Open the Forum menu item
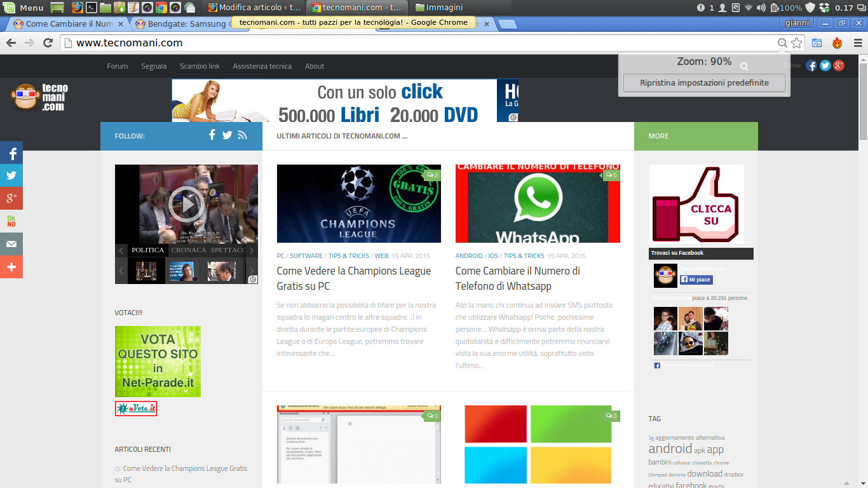Image resolution: width=868 pixels, height=488 pixels. coord(118,66)
